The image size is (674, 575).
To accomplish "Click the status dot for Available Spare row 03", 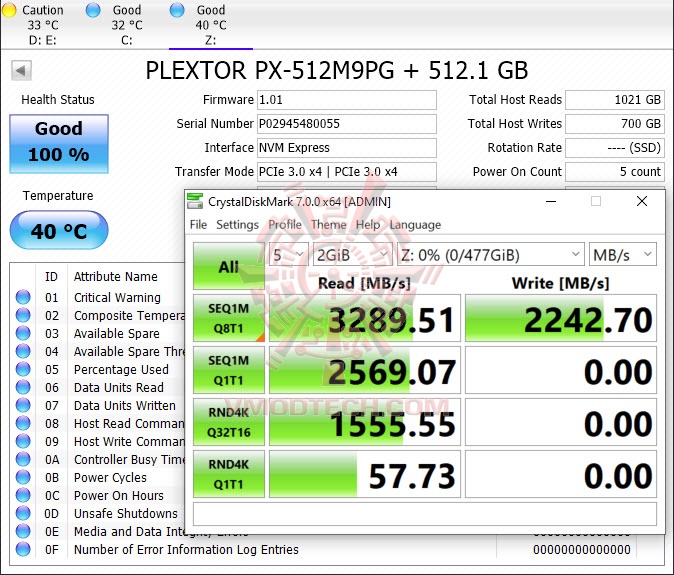I will coord(23,333).
